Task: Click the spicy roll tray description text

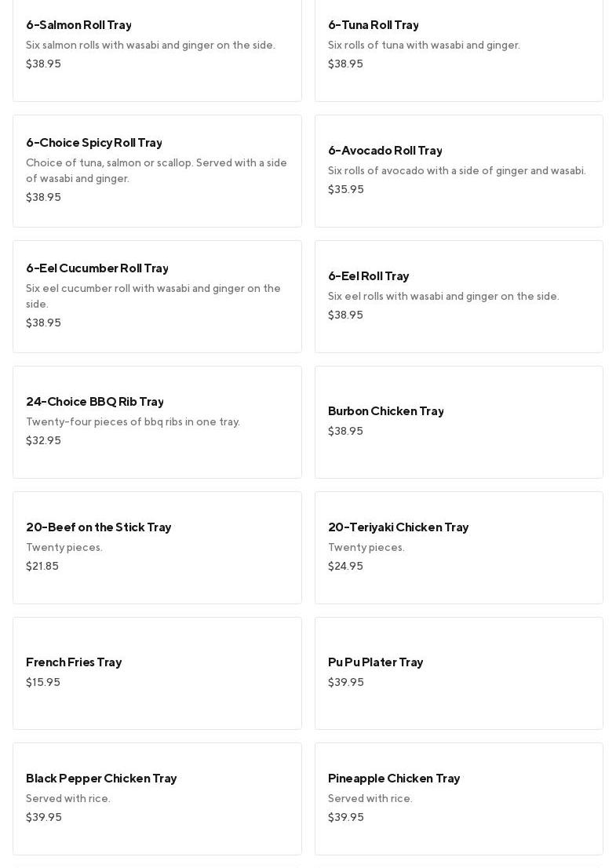Action: tap(156, 171)
